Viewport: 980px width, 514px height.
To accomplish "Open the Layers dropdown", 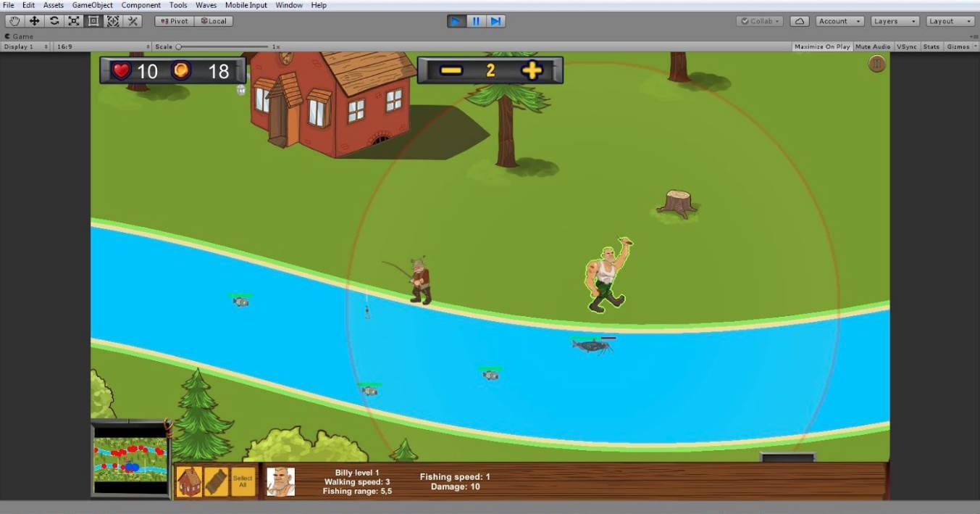I will click(895, 21).
